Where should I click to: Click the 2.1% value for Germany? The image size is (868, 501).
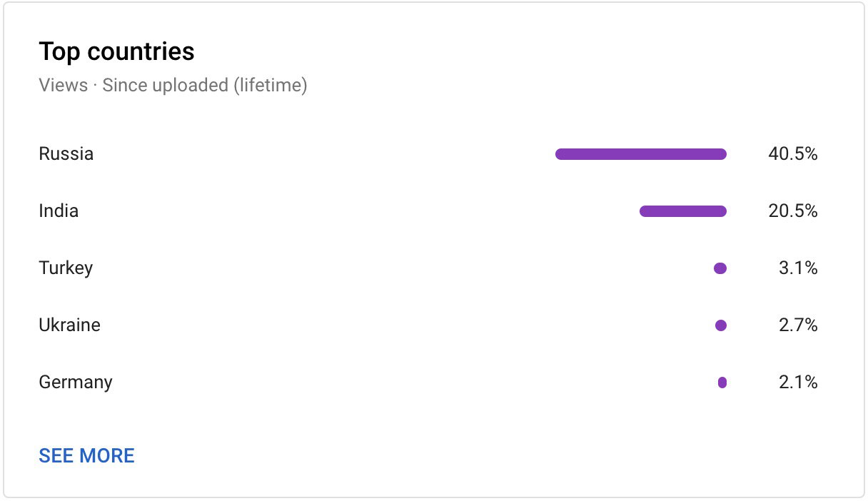798,382
